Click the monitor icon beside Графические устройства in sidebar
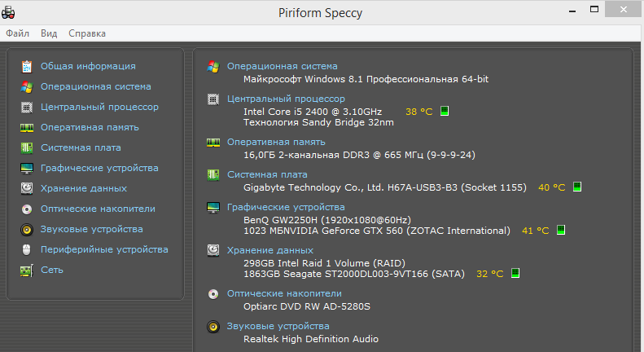644x352 pixels. pyautogui.click(x=27, y=168)
